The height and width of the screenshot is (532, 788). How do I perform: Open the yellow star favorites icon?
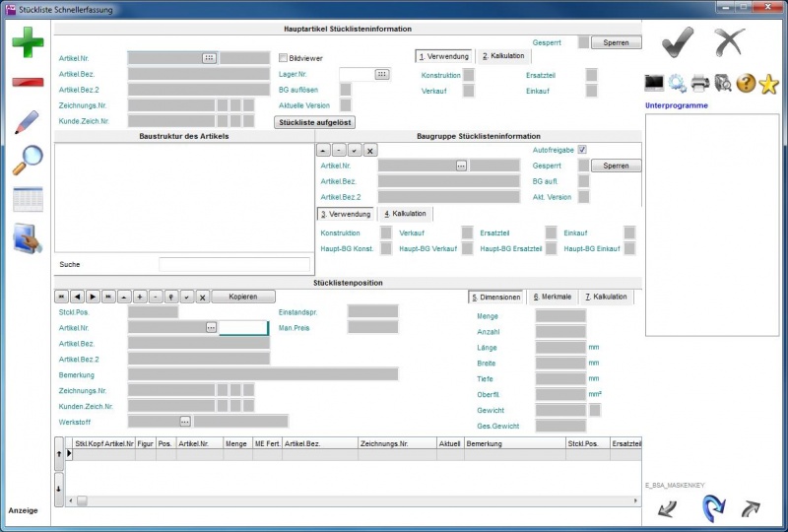point(769,84)
